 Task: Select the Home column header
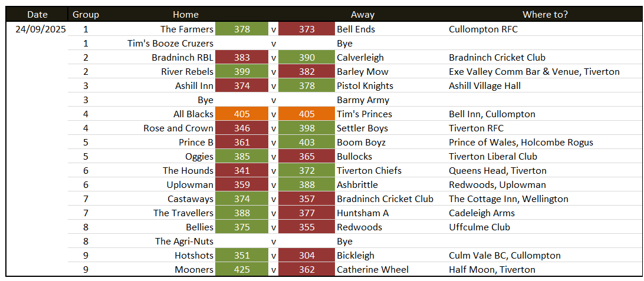click(x=186, y=15)
